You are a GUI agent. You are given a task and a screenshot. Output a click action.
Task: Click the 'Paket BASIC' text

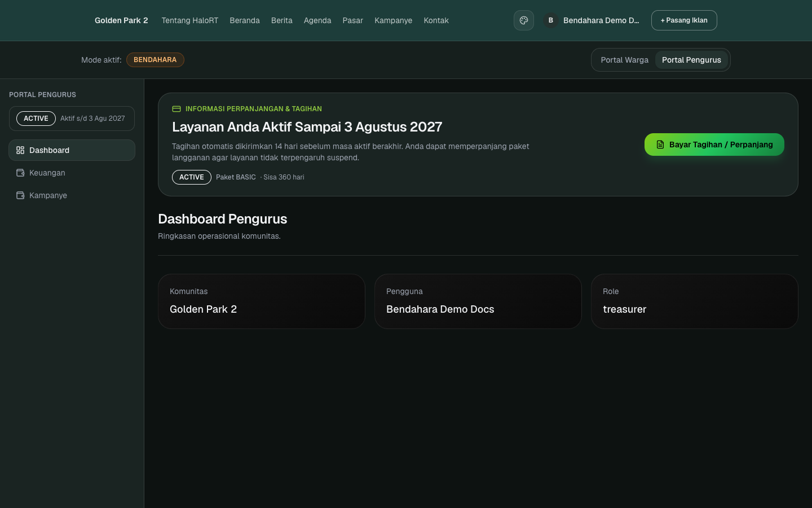point(236,177)
